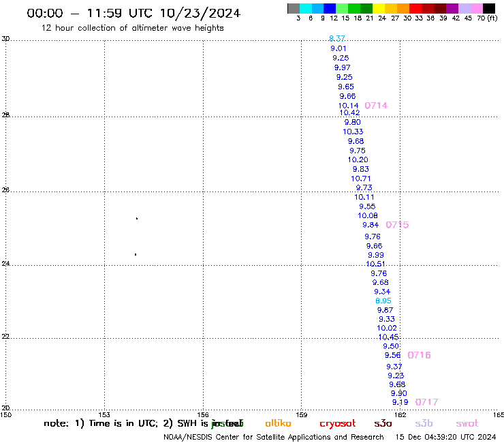This screenshot has height=443, width=504.
Task: Click the light-blue 8.37 wave height
Action: point(337,39)
